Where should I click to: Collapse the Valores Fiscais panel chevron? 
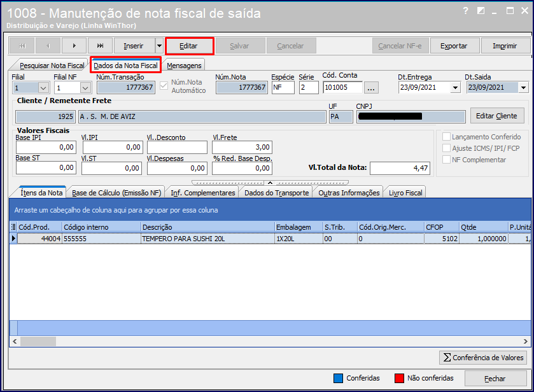point(270,183)
